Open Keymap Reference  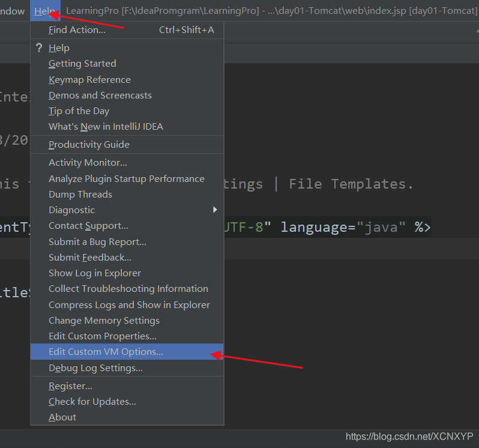(127, 79)
